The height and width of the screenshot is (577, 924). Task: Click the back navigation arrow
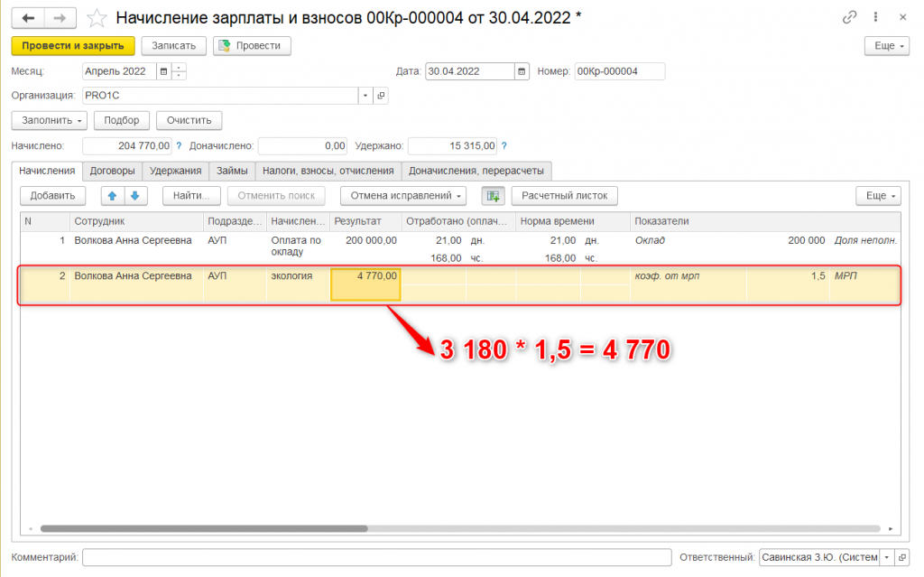coord(28,17)
